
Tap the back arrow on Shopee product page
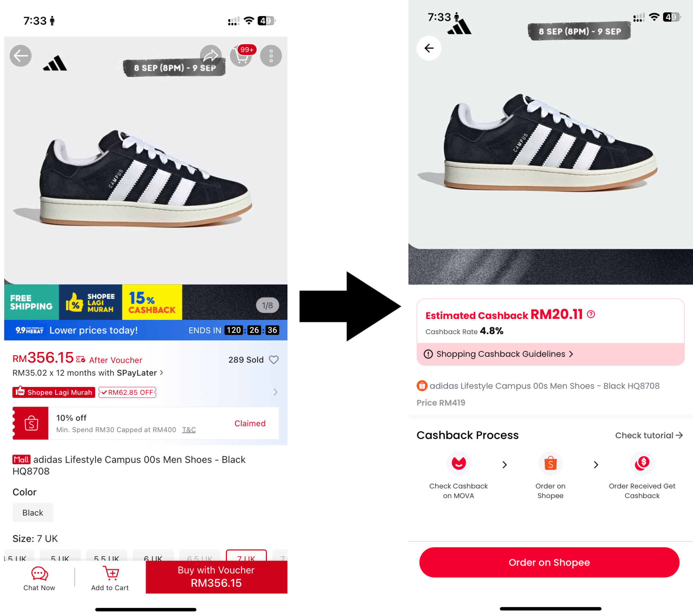(x=21, y=56)
